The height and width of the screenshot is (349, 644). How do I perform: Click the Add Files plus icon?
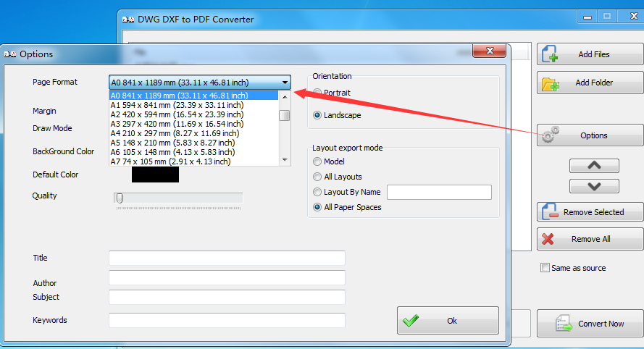550,54
